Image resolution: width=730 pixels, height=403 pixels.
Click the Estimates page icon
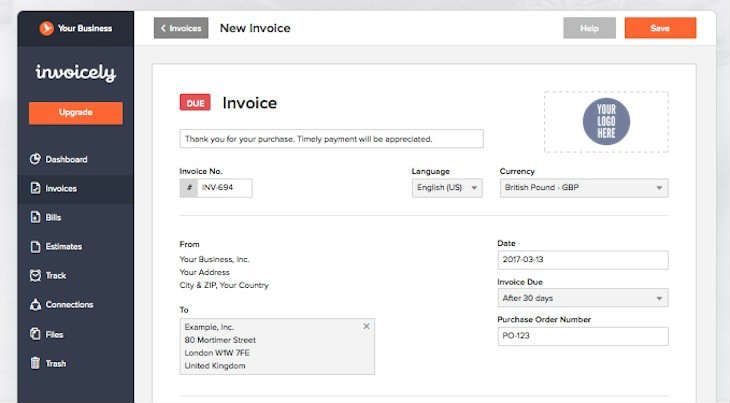[35, 246]
